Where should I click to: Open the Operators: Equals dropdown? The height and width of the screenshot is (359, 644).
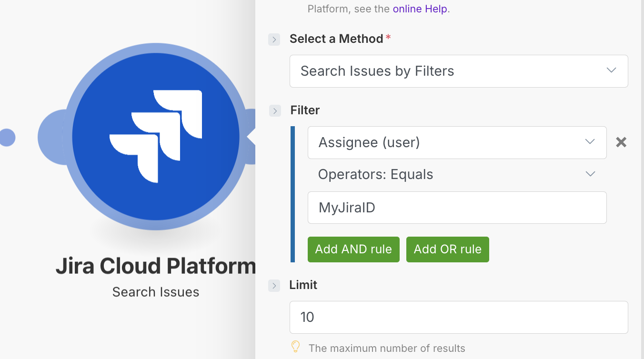coord(457,174)
